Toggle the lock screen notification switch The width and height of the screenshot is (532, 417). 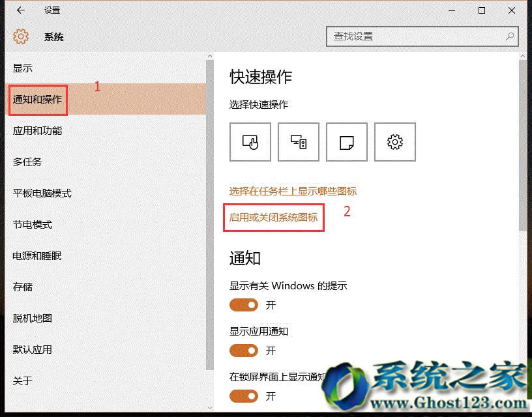[x=244, y=395]
